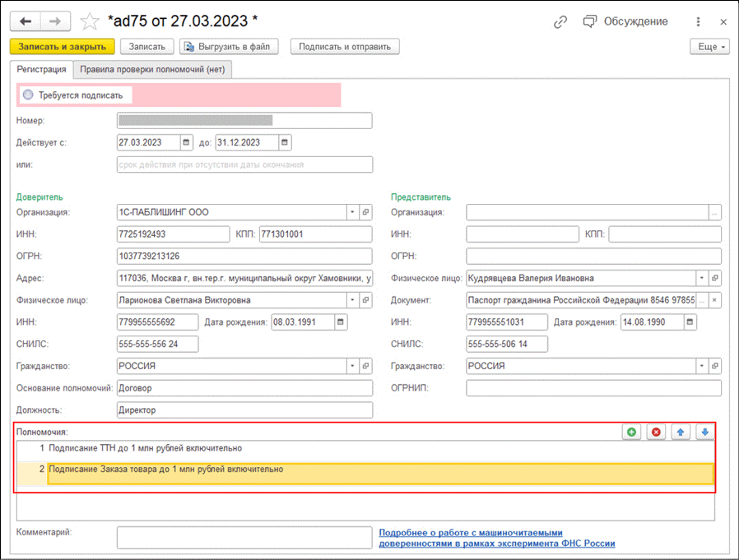Move selected authority up with arrow icon
Screen dimensions: 739x560
pos(681,432)
